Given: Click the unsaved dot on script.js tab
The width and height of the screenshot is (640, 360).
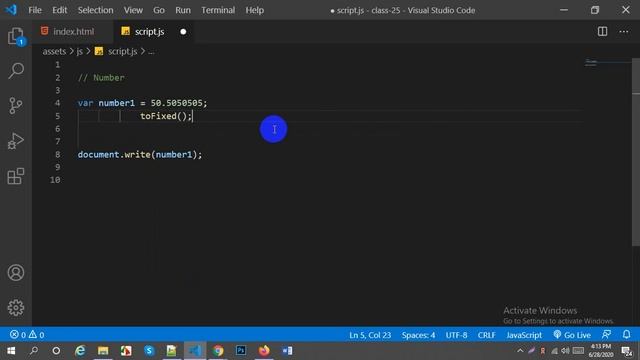Looking at the screenshot, I should pos(183,31).
